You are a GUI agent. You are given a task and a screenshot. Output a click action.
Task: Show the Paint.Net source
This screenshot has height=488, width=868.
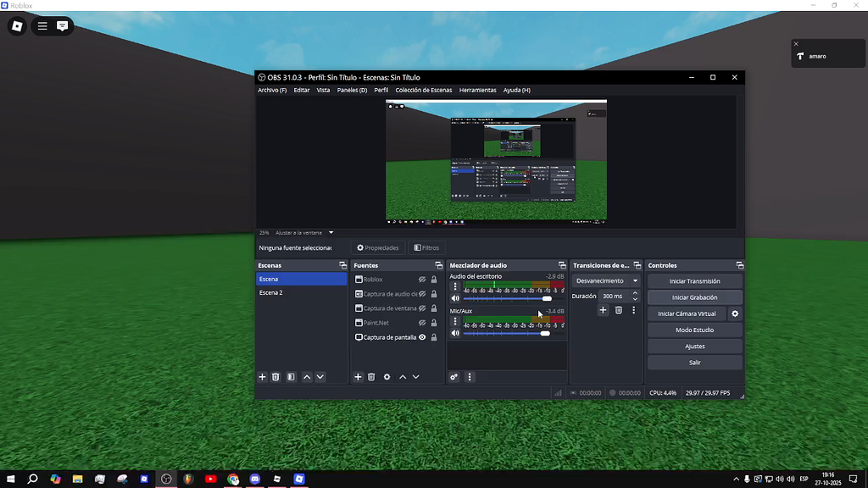[422, 323]
